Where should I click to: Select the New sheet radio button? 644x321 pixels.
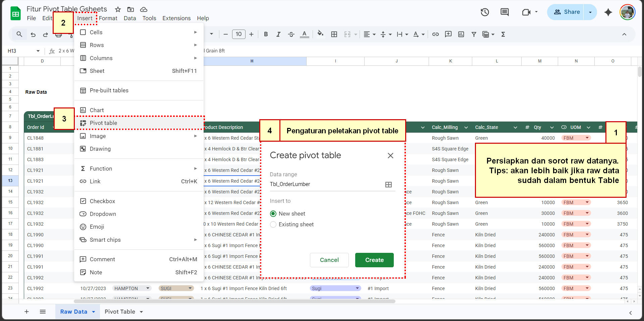(x=273, y=214)
